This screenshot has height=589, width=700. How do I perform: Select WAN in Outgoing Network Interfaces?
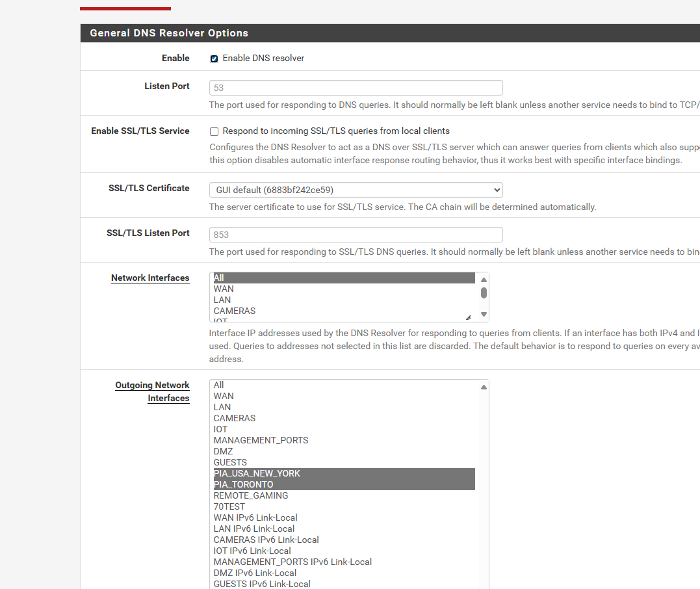pyautogui.click(x=344, y=396)
